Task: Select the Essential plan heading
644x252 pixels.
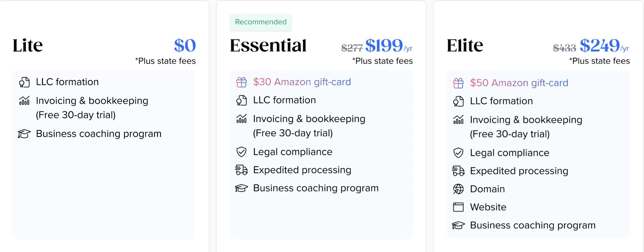Action: [268, 46]
